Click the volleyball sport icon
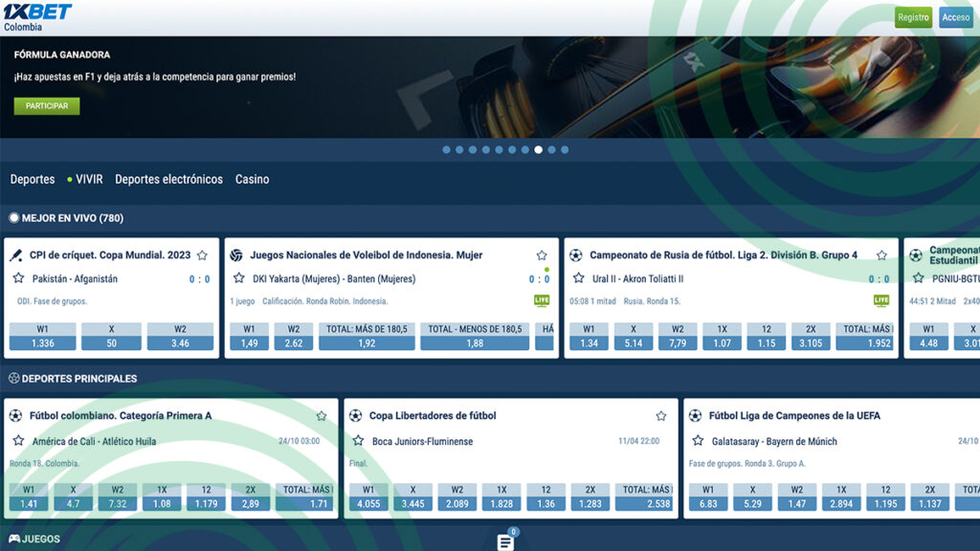The image size is (980, 551). [236, 254]
